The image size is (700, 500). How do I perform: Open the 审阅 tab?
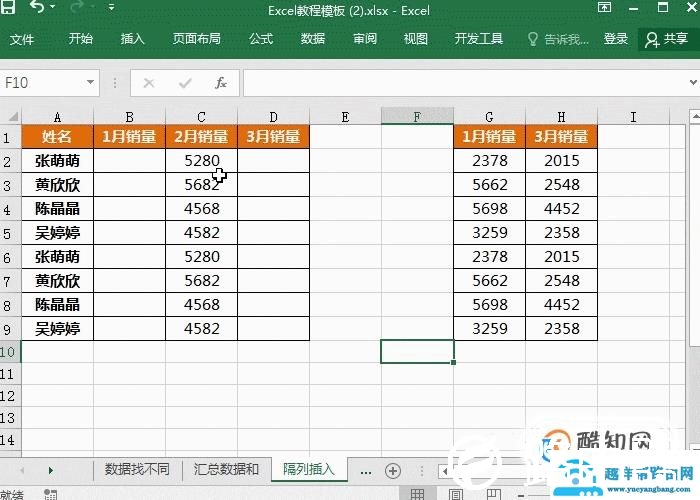pyautogui.click(x=365, y=39)
